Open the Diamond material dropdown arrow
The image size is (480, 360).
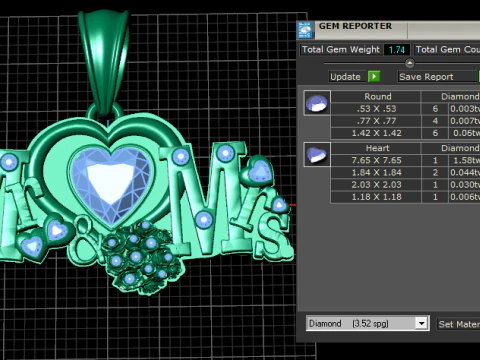[x=421, y=323]
